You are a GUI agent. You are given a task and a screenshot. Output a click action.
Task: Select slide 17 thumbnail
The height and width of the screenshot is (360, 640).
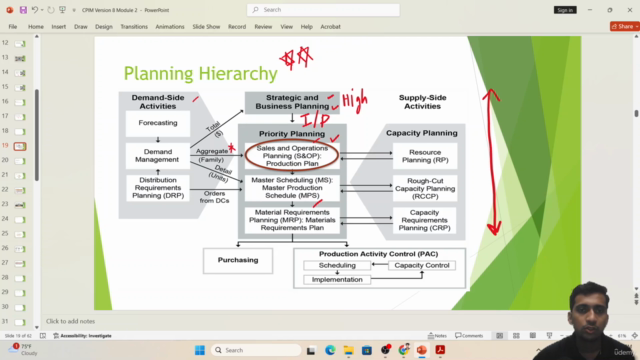click(x=20, y=117)
